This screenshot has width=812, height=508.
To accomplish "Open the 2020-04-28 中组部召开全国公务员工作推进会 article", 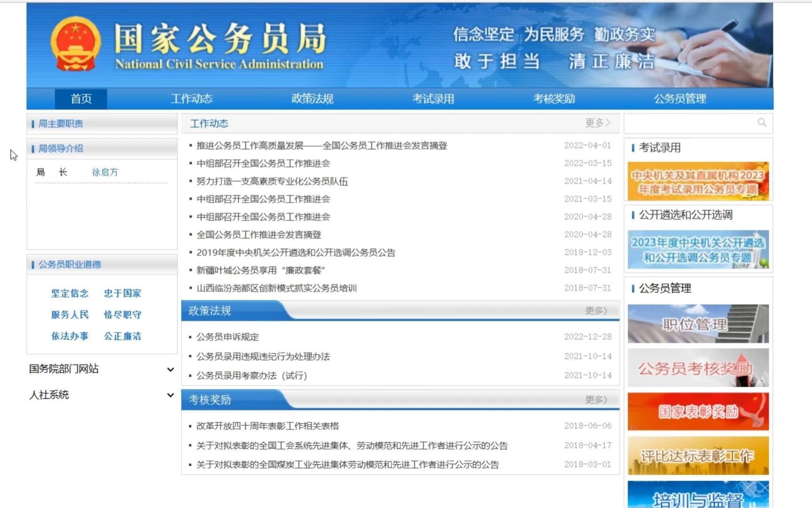I will point(263,217).
